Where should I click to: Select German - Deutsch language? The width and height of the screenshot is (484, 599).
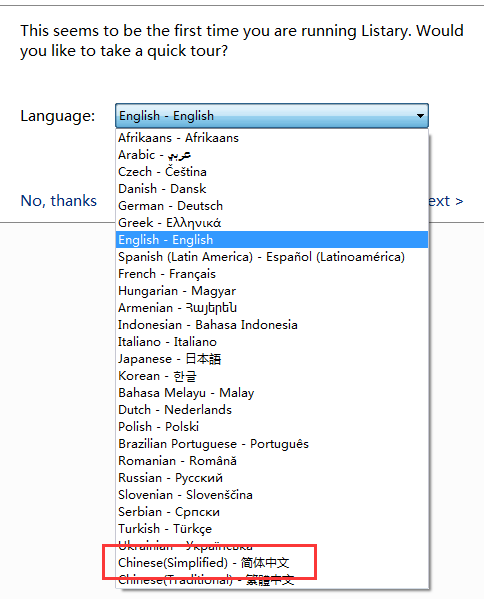[272, 206]
